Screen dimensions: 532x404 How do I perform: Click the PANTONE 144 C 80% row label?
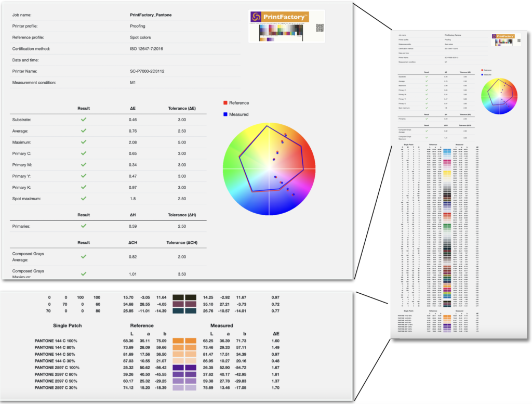pos(55,347)
